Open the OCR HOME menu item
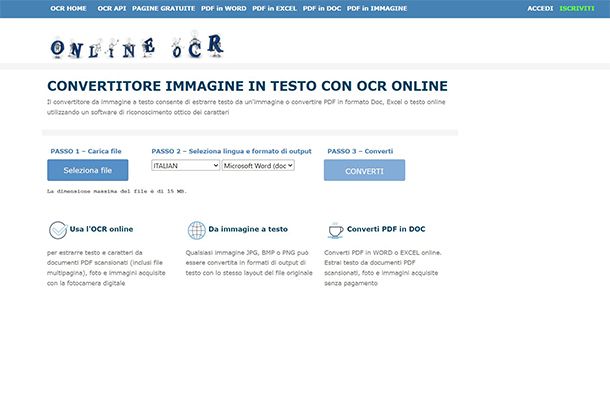610x406 pixels. (68, 8)
